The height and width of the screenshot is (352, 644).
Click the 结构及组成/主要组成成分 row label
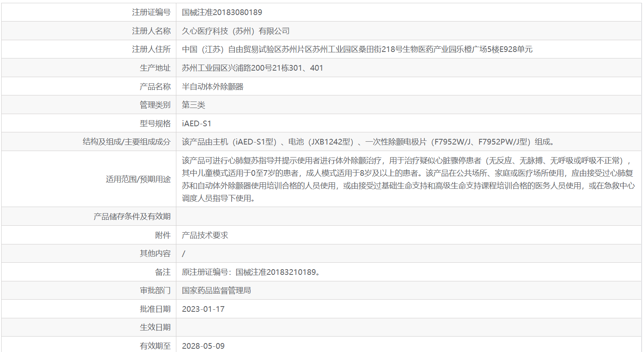[x=126, y=142]
